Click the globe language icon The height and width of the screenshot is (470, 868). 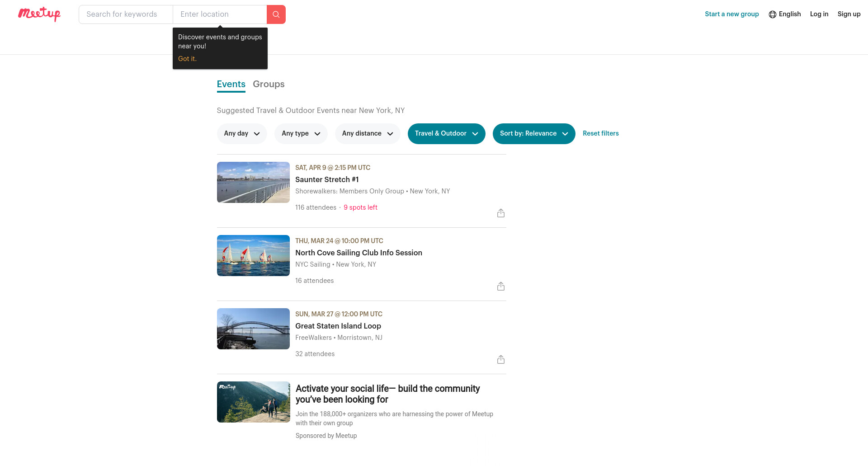773,14
